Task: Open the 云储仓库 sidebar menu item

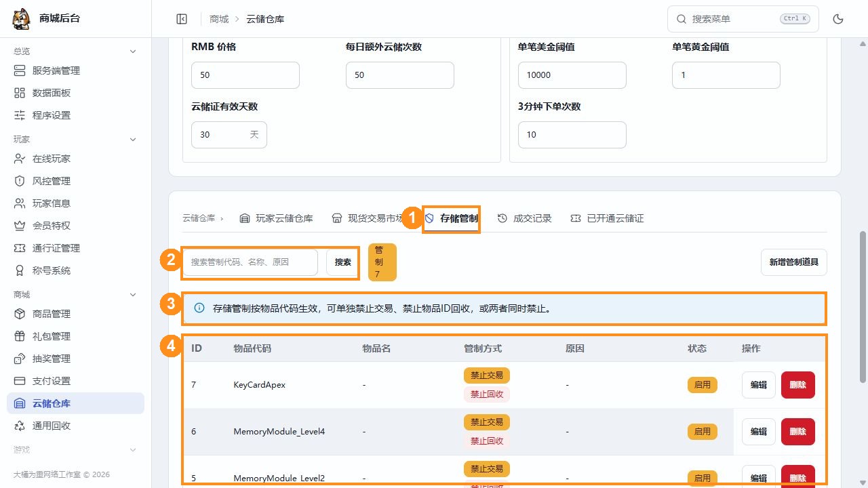Action: click(75, 403)
